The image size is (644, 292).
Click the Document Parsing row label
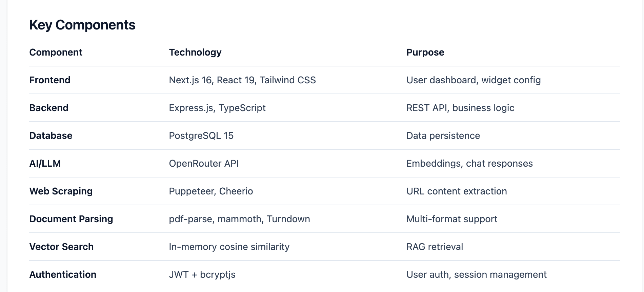71,219
